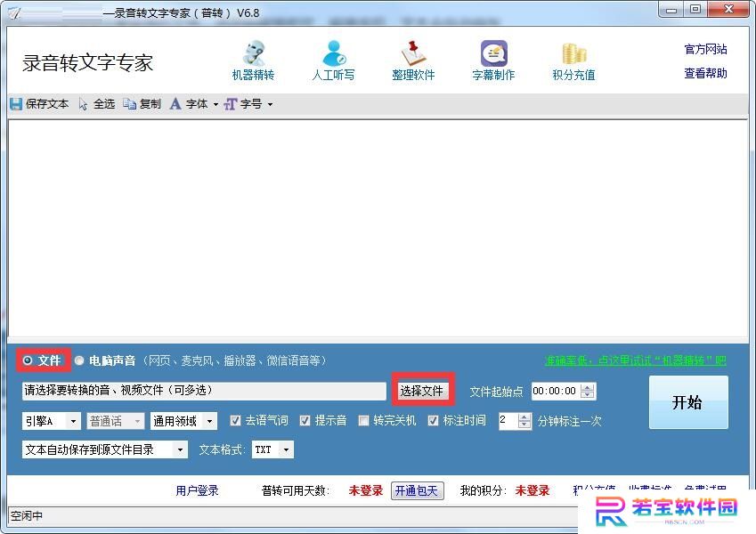Click the 整理软件 label
The image size is (756, 534).
[x=413, y=75]
